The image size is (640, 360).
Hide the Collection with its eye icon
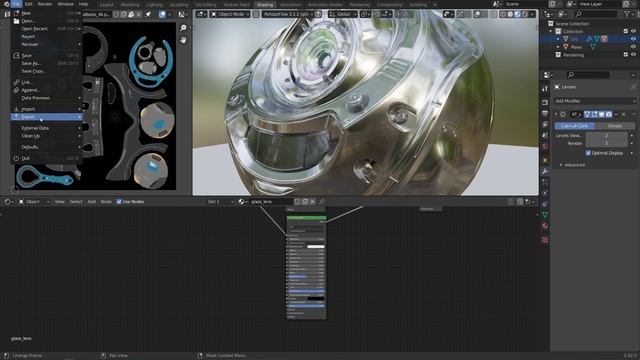coord(633,31)
